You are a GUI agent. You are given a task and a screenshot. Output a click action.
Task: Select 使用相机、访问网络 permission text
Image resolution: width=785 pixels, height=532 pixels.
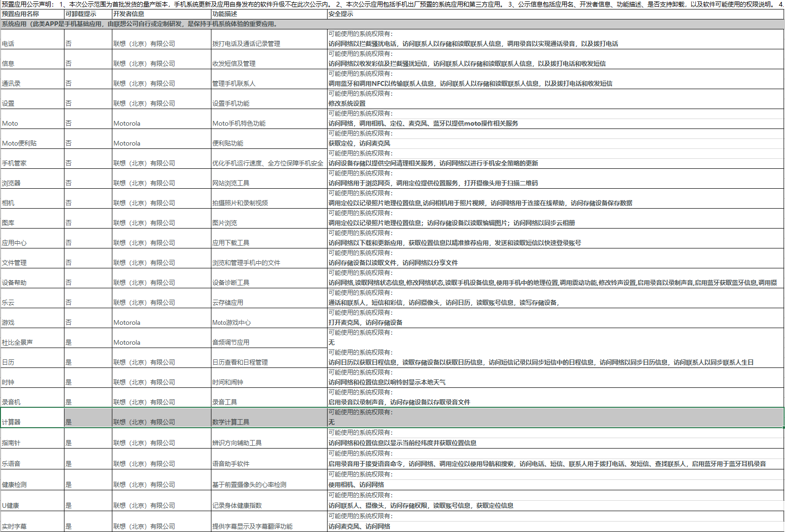point(356,485)
